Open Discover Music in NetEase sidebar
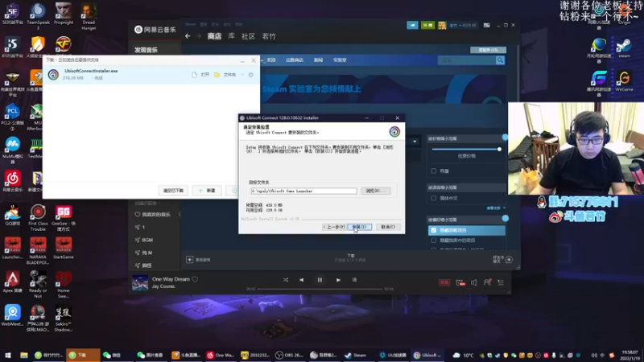Image resolution: width=644 pixels, height=362 pixels. point(146,50)
